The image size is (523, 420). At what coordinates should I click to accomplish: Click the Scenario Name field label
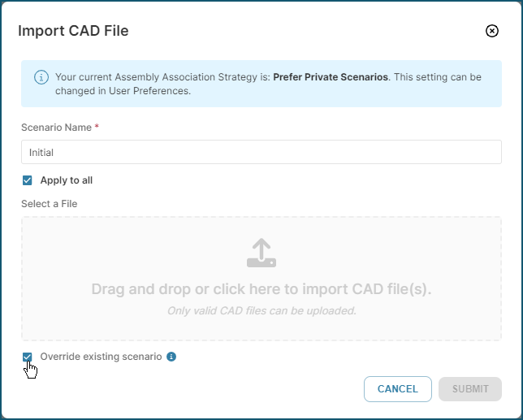coord(56,128)
